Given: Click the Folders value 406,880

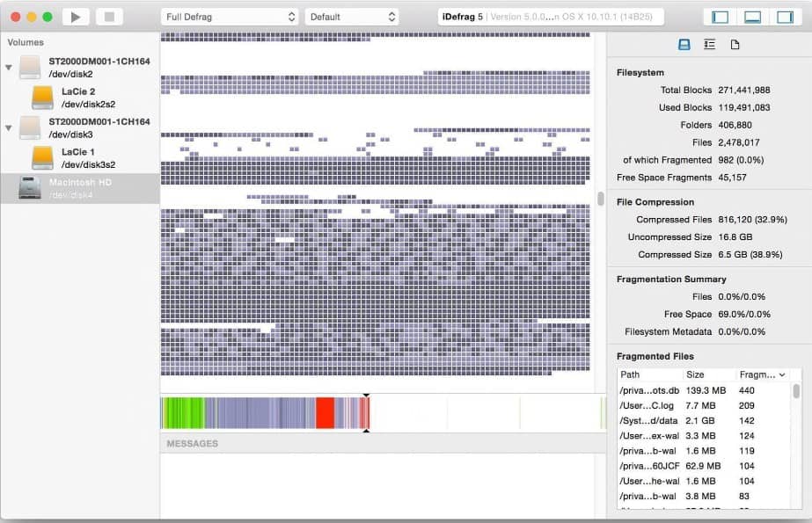Looking at the screenshot, I should [735, 125].
